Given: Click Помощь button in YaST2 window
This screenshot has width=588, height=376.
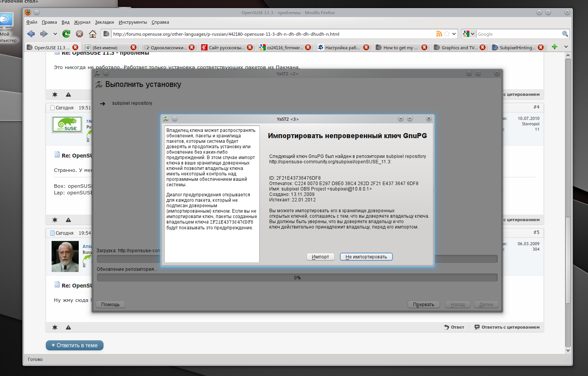Looking at the screenshot, I should (111, 305).
